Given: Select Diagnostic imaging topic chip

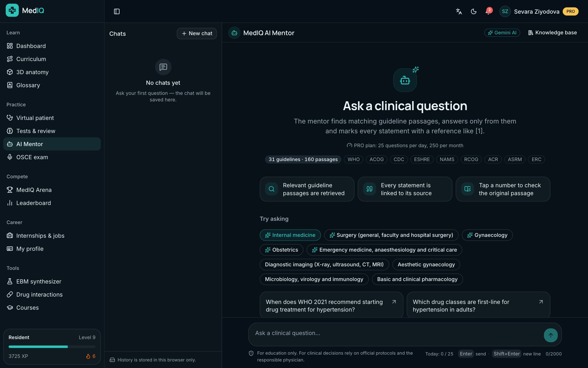Looking at the screenshot, I should click(x=324, y=264).
